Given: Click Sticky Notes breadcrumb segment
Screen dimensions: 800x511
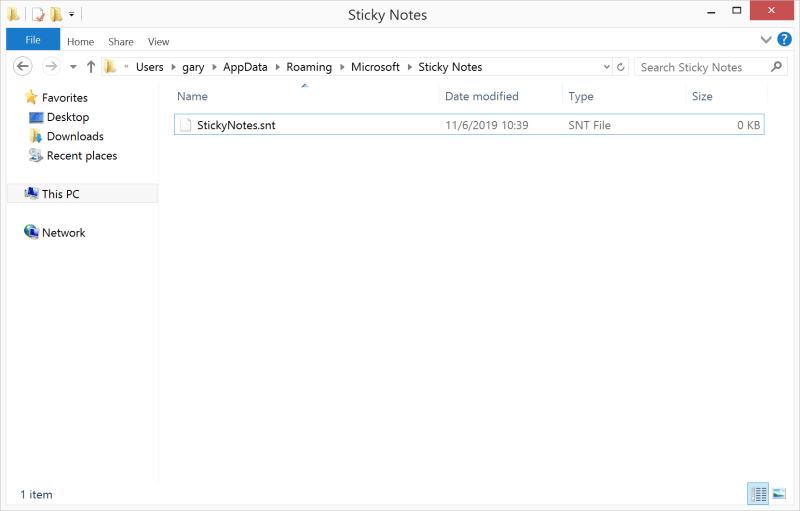Looking at the screenshot, I should (450, 67).
